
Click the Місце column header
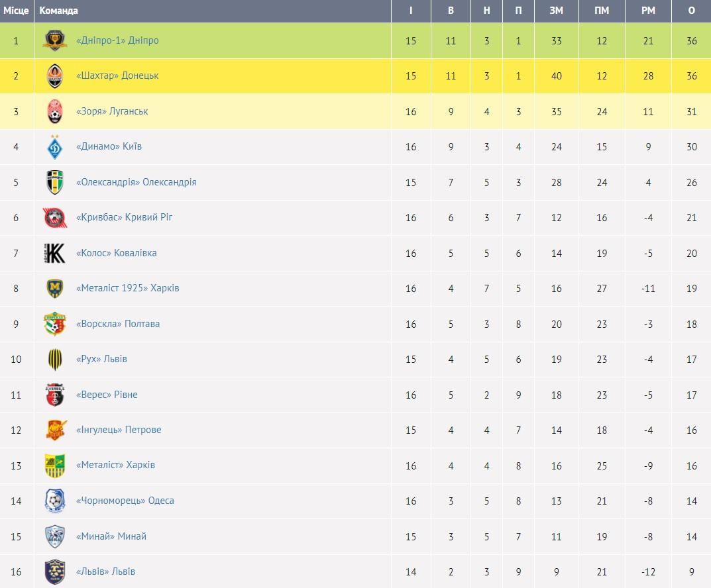tap(16, 11)
